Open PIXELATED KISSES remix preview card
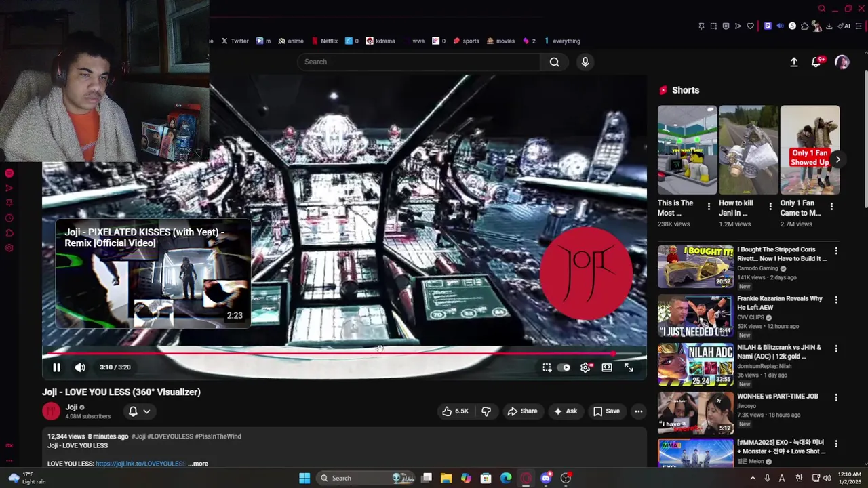This screenshot has height=488, width=868. tap(153, 273)
